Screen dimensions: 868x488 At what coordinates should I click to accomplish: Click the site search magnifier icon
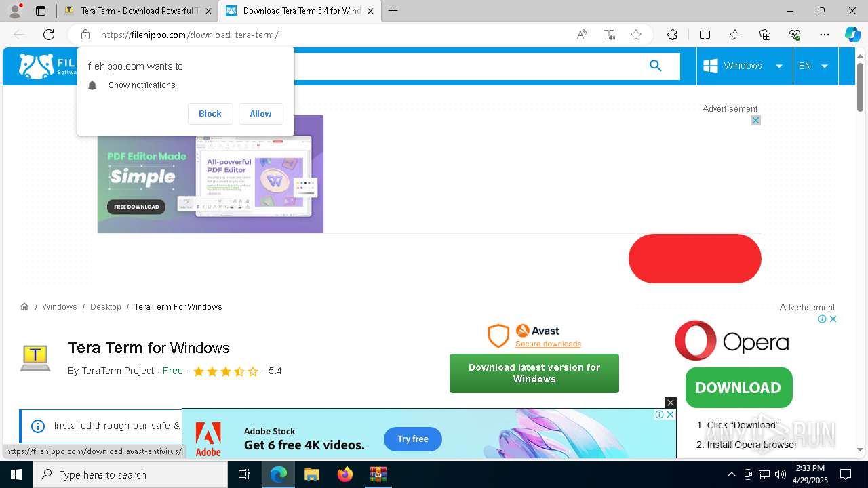655,66
